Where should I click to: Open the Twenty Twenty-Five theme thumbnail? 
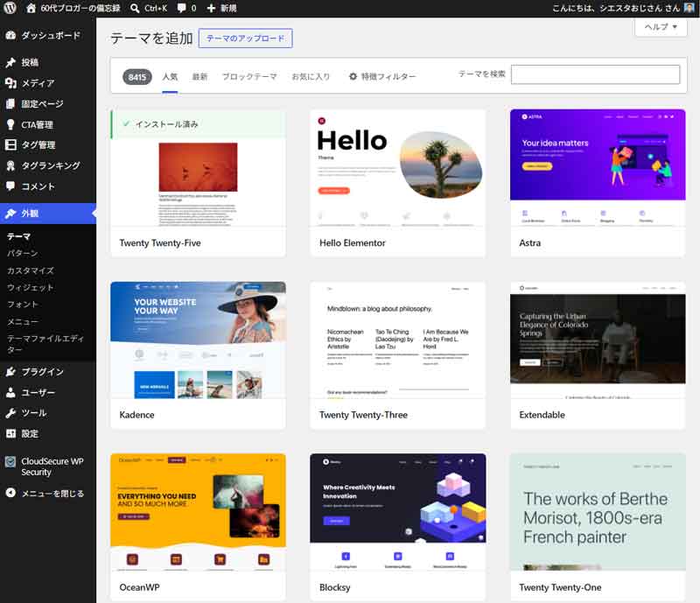(x=199, y=182)
